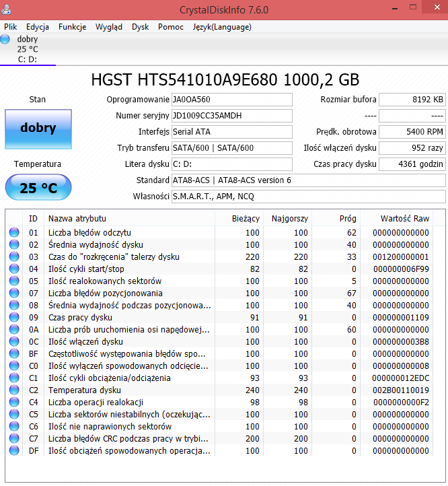Click raw value 000000012EDC

[401, 378]
